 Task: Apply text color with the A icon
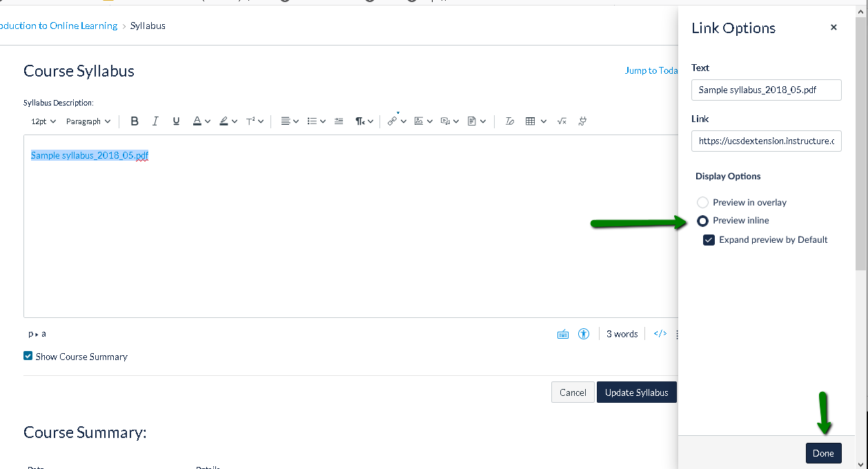click(x=197, y=121)
